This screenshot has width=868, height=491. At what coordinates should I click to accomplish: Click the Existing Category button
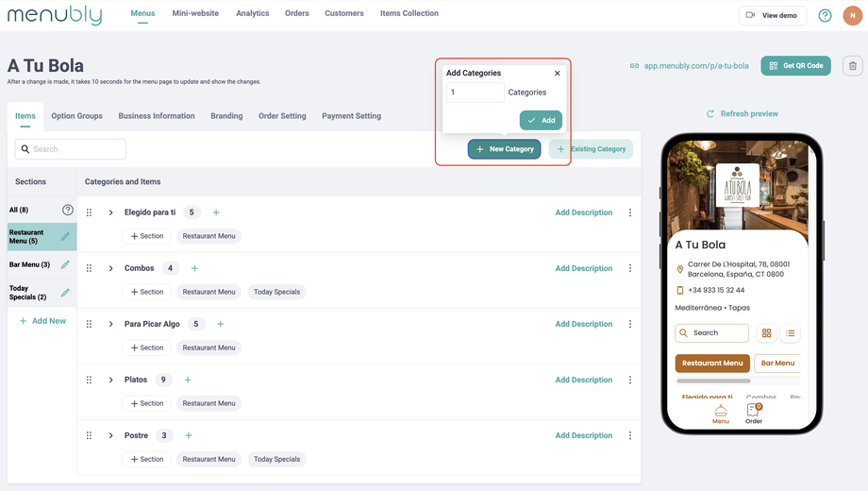(591, 149)
